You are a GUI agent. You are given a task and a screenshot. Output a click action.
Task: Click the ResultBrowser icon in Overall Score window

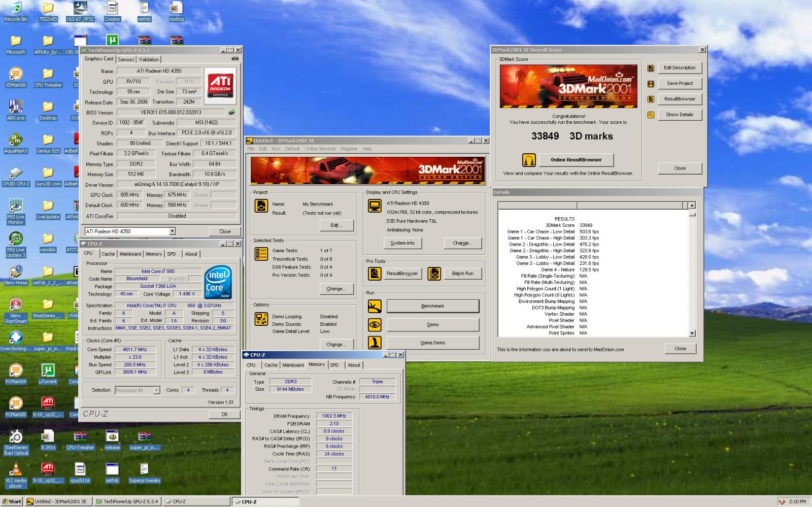tap(651, 99)
